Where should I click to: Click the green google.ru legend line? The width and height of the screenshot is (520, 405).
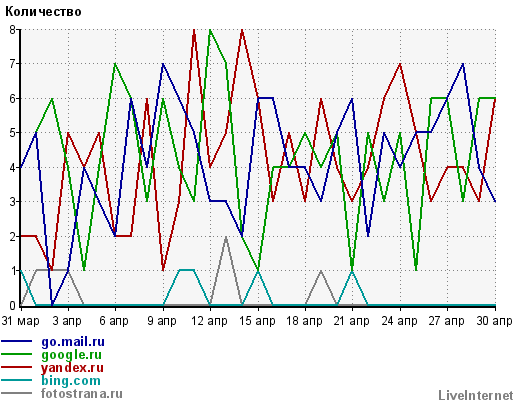pos(17,354)
